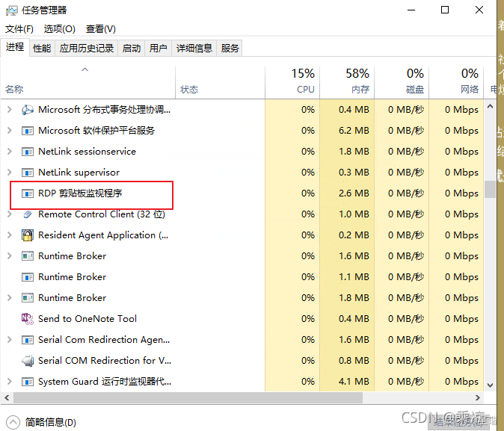
Task: Select the Send to OneNote Tool process name
Action: [x=87, y=319]
